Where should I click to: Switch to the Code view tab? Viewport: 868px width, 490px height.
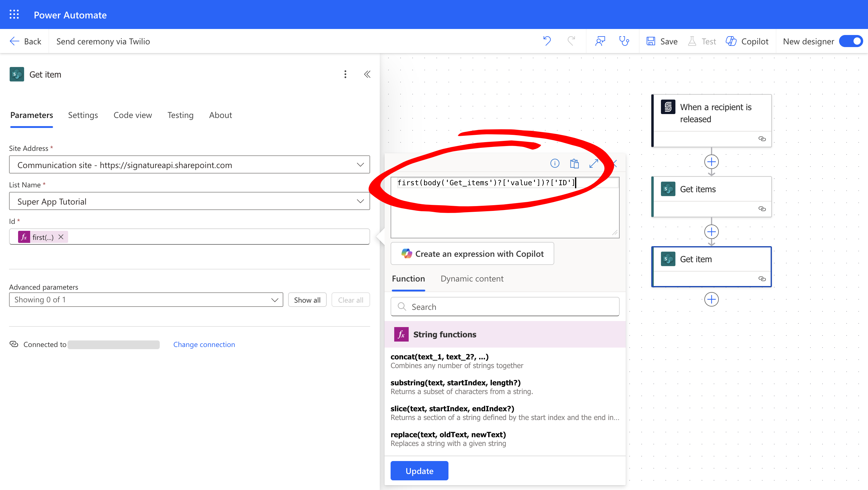[132, 115]
